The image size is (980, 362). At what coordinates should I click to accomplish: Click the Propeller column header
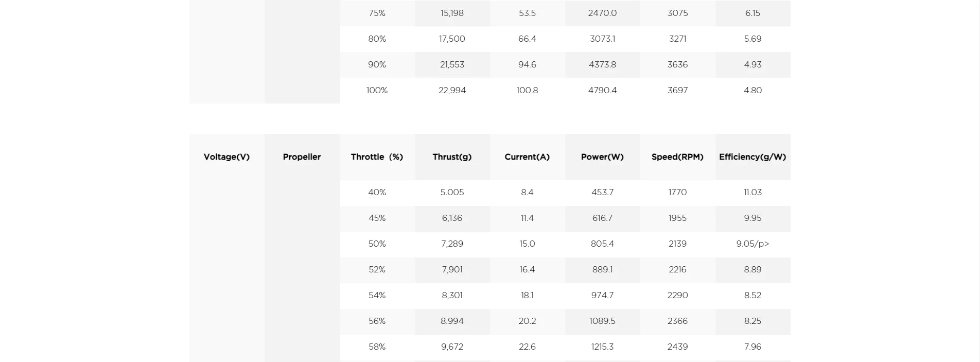click(x=302, y=157)
